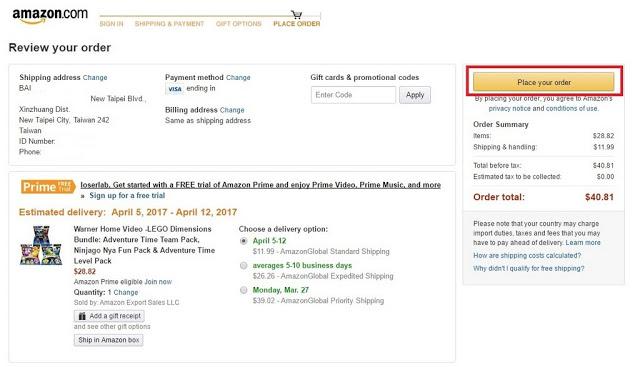Change the shipping address

pyautogui.click(x=95, y=78)
